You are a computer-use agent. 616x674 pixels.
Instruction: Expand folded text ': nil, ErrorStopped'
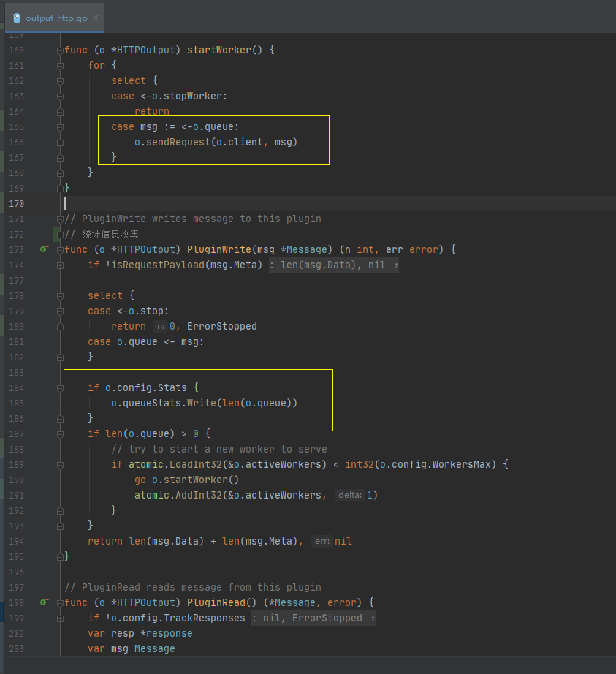click(x=313, y=618)
